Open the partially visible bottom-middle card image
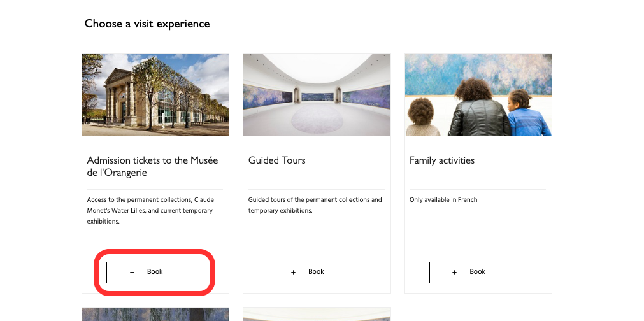644x321 pixels. coord(317,314)
